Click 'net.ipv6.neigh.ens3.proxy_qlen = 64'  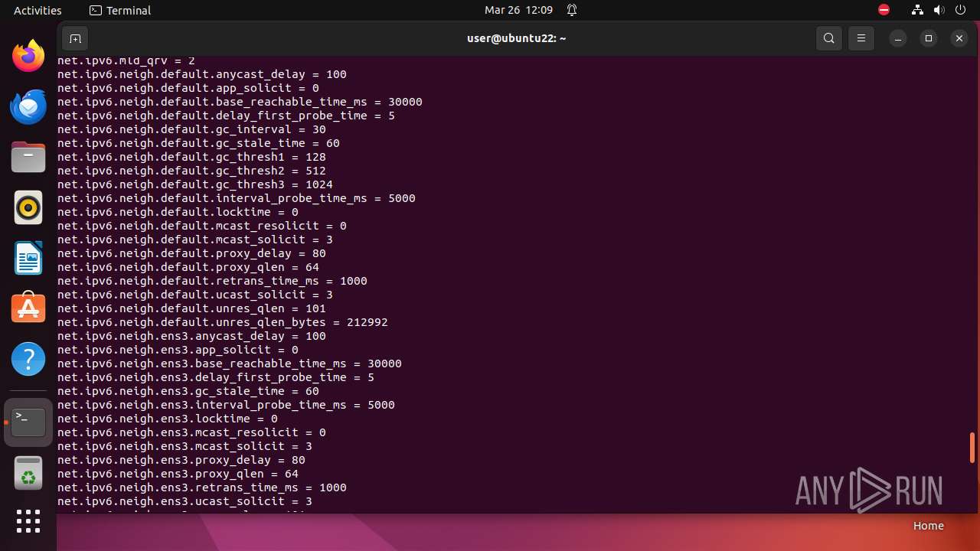(x=178, y=474)
